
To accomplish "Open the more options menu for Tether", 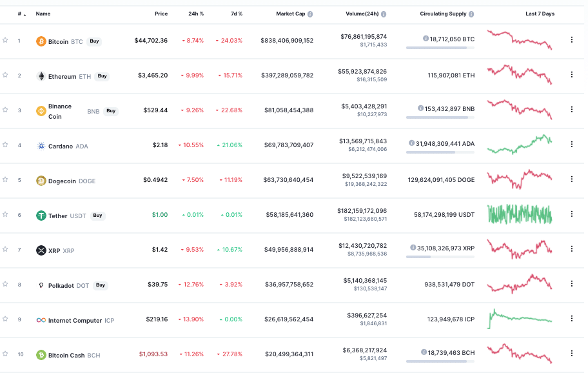I will pyautogui.click(x=571, y=214).
